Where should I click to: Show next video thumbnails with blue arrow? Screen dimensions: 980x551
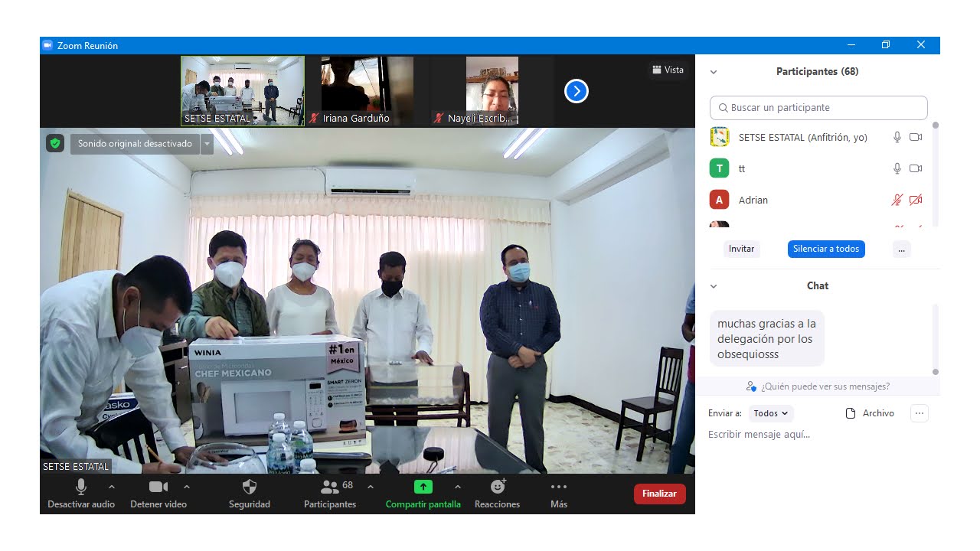point(576,92)
